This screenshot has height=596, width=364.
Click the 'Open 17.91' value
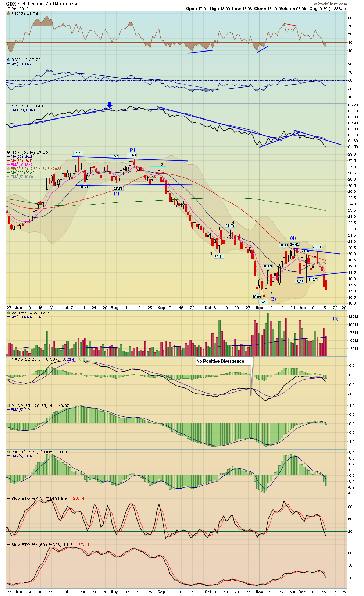[x=197, y=8]
